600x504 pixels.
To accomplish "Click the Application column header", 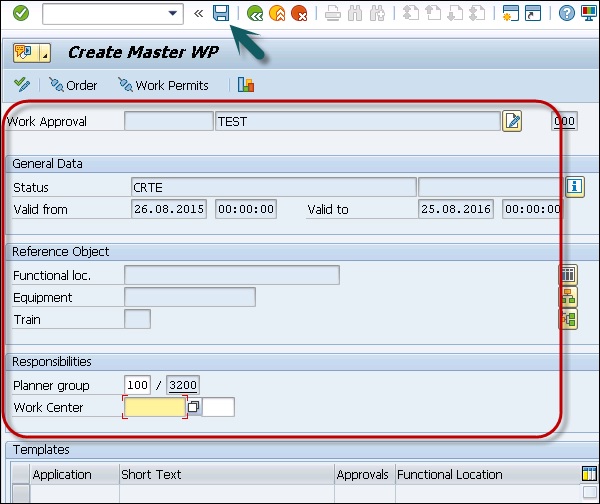I will (x=62, y=475).
